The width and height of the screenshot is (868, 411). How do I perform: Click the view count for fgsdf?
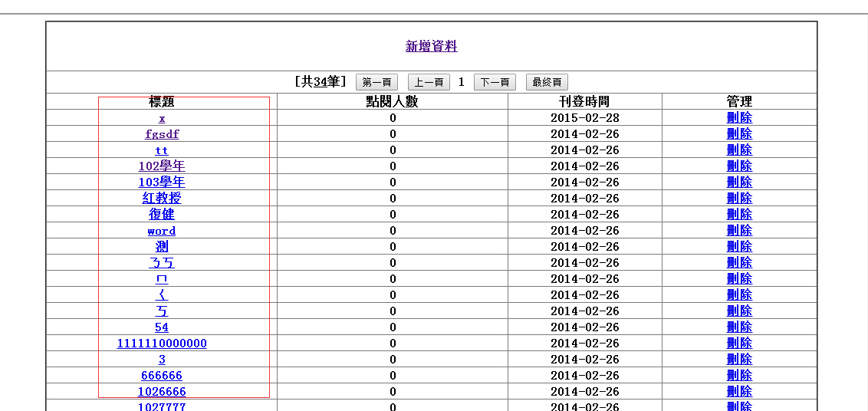coord(393,134)
